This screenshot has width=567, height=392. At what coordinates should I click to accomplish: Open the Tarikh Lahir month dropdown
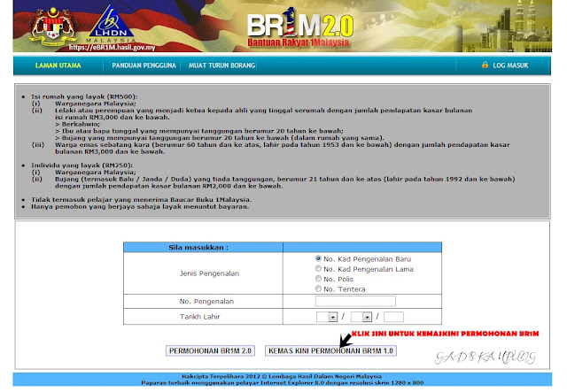tap(361, 317)
